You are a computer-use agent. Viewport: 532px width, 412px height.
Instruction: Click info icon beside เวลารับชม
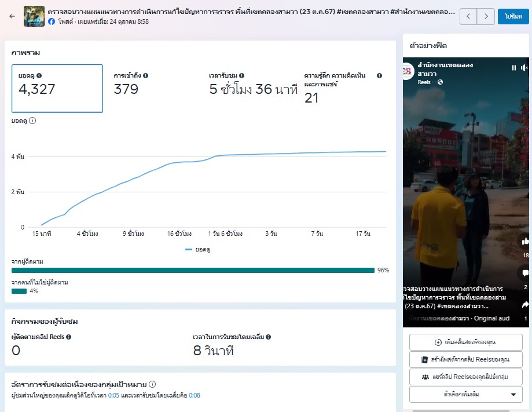point(241,76)
